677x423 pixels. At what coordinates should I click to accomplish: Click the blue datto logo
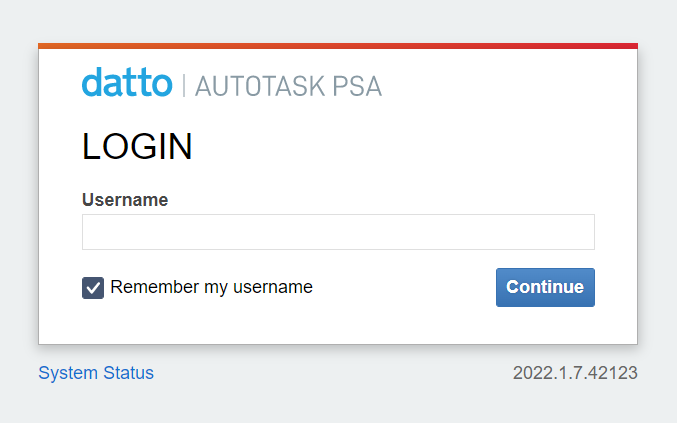coord(127,83)
